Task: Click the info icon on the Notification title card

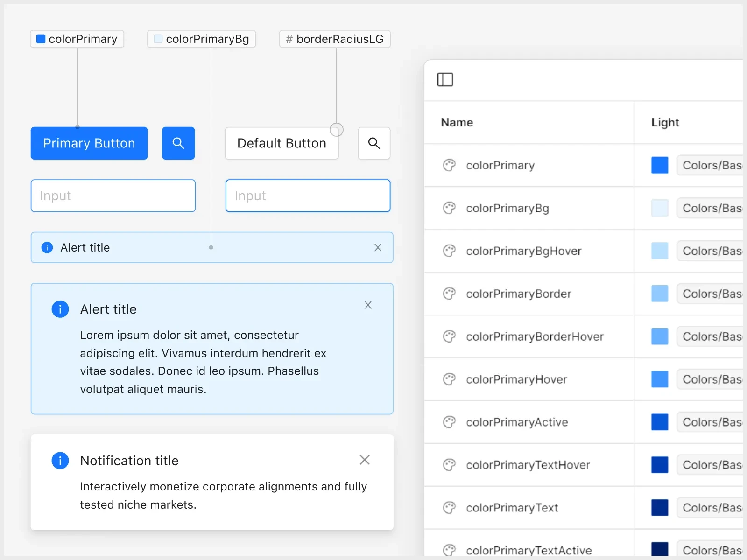Action: 60,461
